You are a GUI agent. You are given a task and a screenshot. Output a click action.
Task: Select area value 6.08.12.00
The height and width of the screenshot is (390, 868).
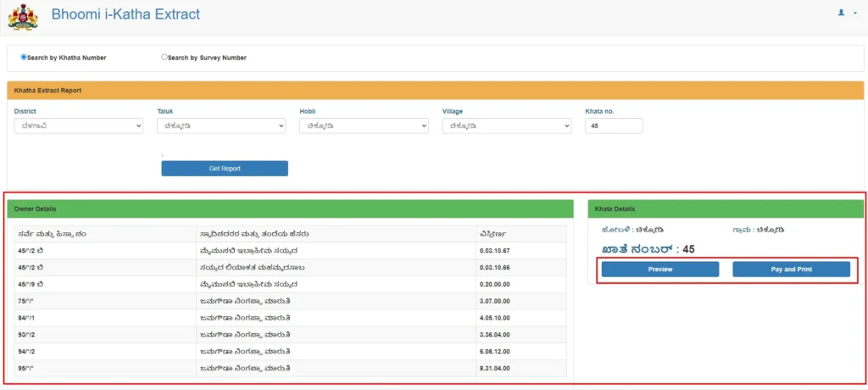[495, 352]
